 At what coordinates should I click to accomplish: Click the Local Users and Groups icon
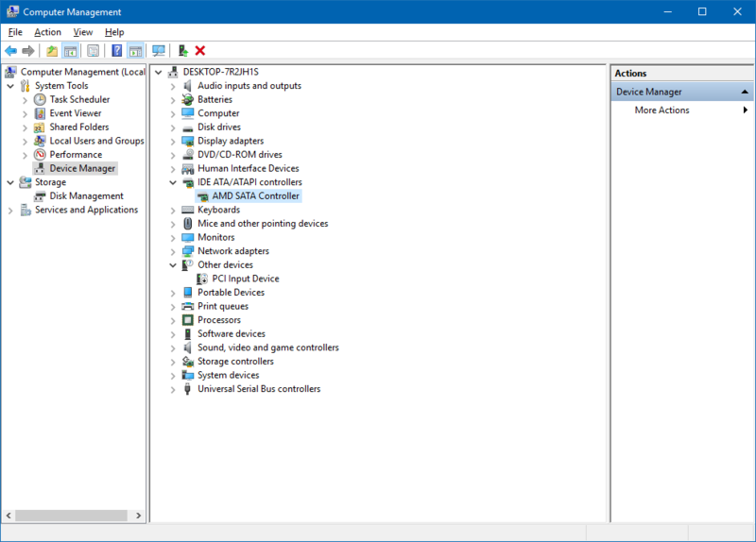coord(40,141)
